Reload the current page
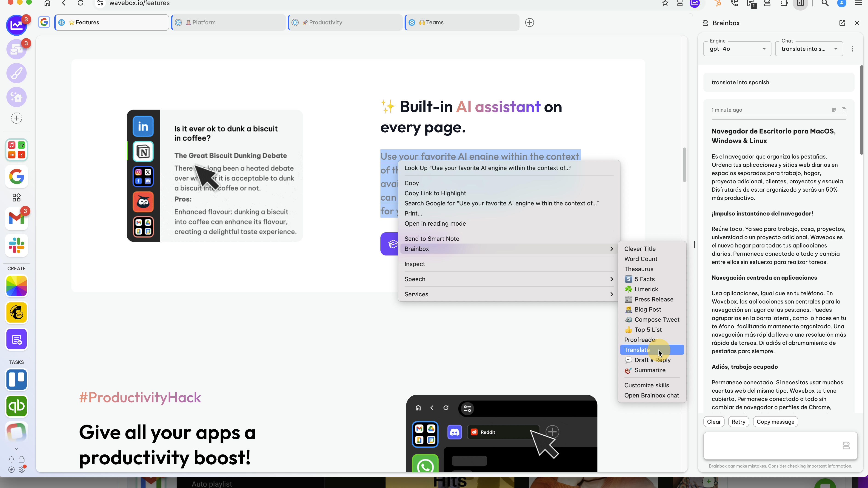 (80, 3)
